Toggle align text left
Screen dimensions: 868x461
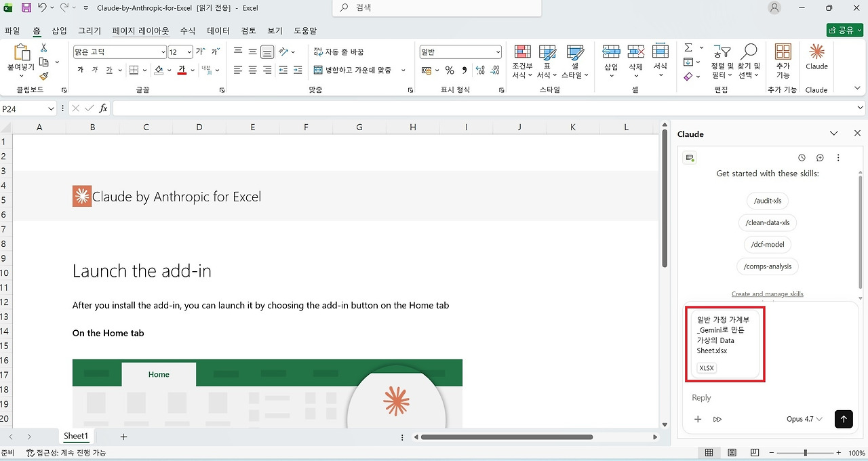[x=238, y=70]
